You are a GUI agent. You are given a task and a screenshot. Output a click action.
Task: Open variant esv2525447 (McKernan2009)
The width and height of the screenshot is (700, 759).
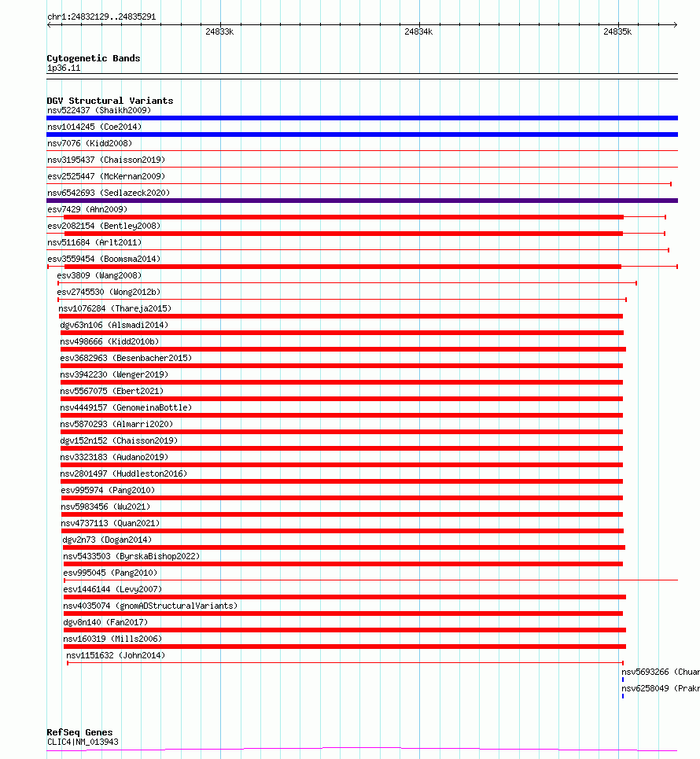pos(106,176)
